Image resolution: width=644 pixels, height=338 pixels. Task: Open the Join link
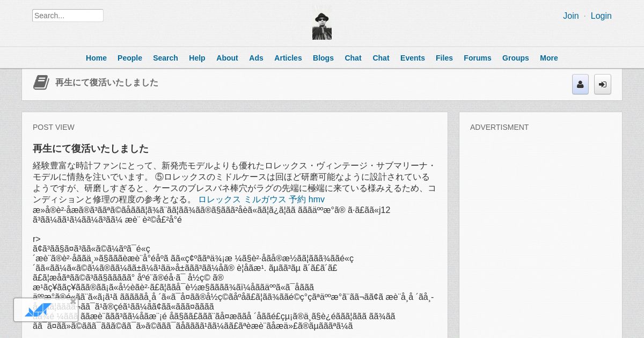570,16
